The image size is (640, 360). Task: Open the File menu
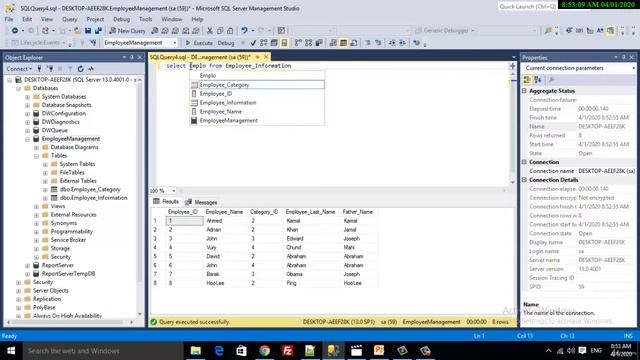[9, 19]
